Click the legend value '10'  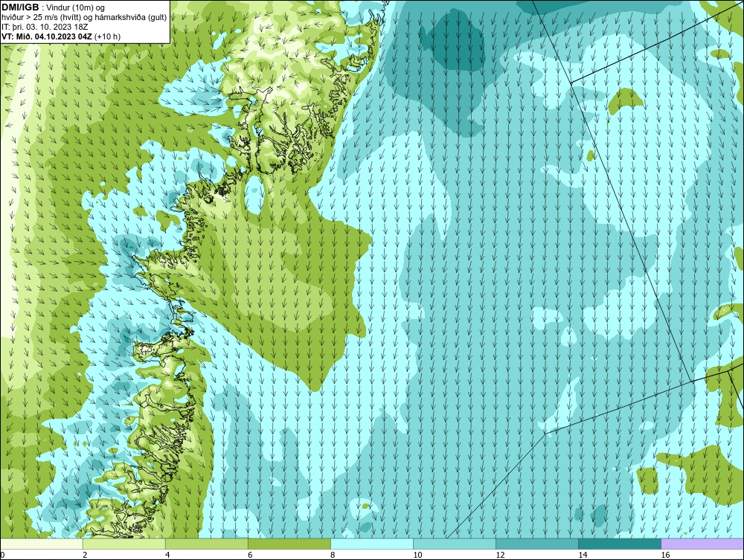coord(417,555)
